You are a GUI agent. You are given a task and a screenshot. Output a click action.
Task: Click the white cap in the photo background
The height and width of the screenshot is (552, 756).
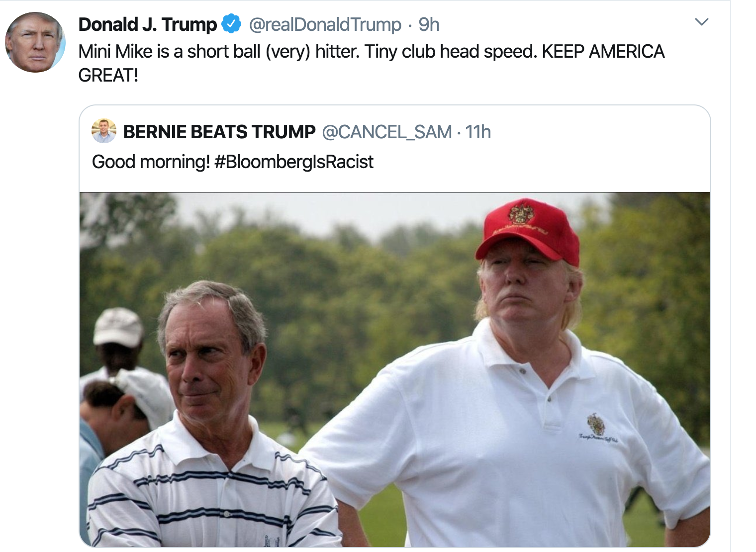point(118,326)
